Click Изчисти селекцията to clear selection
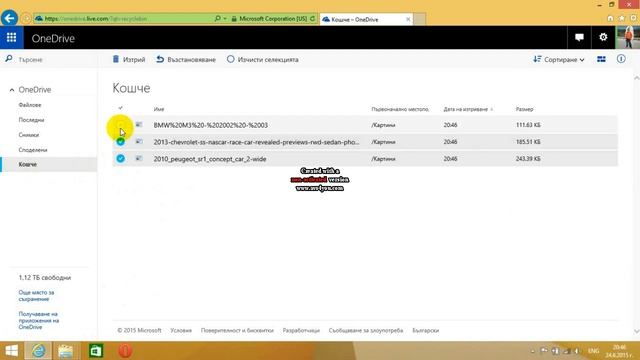Image resolution: width=640 pixels, height=360 pixels. pyautogui.click(x=262, y=60)
